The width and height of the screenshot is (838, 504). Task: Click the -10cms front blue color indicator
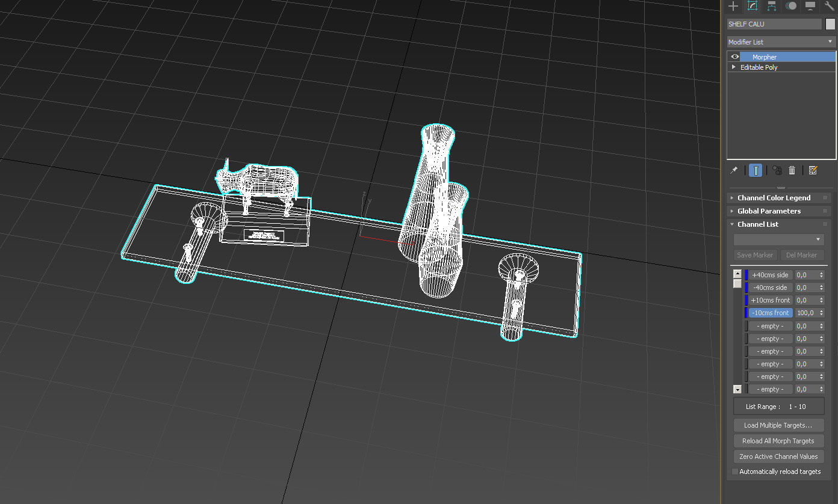[746, 313]
